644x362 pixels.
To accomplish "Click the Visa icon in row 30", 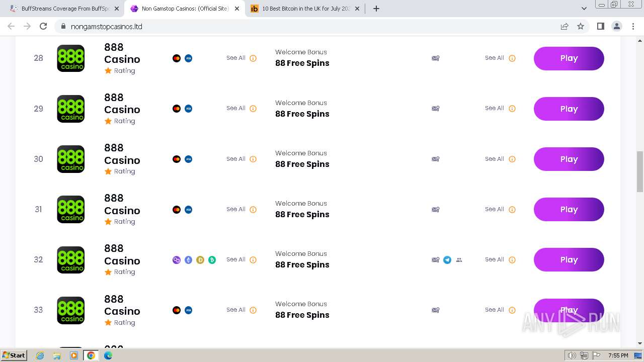I will [x=188, y=159].
